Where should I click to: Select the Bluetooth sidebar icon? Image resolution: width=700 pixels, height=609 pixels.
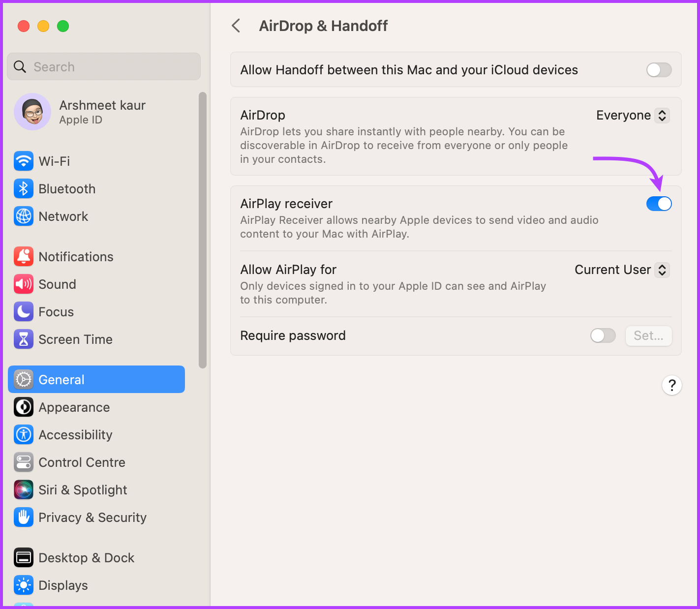click(x=24, y=188)
